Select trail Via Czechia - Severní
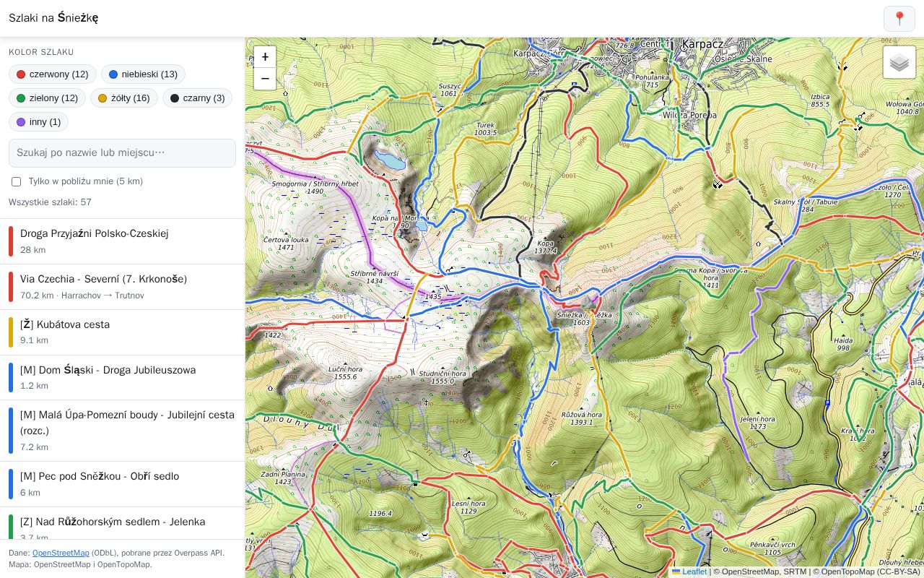Viewport: 924px width, 578px height. click(123, 287)
